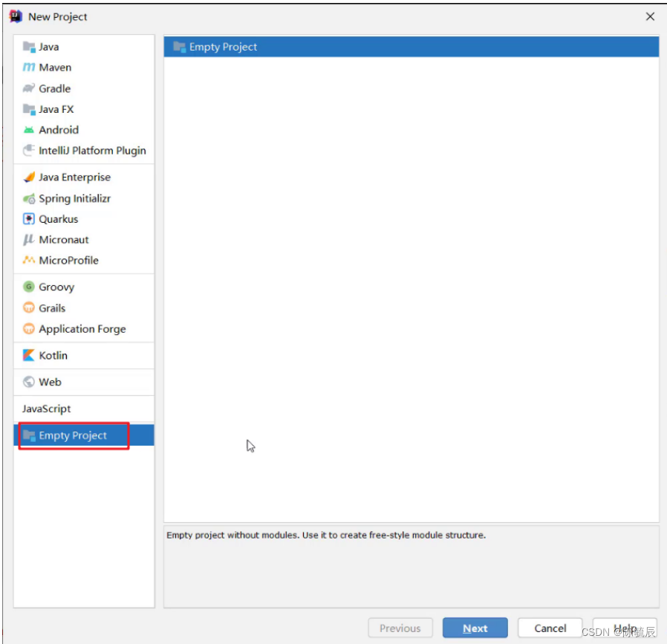The width and height of the screenshot is (667, 644).
Task: Click the disabled Previous button
Action: [x=400, y=628]
